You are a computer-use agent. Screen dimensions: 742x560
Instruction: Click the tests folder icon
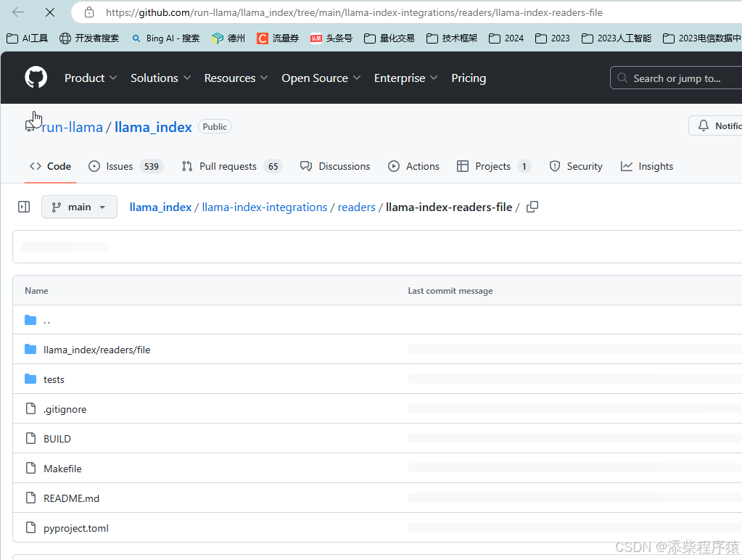tap(30, 379)
